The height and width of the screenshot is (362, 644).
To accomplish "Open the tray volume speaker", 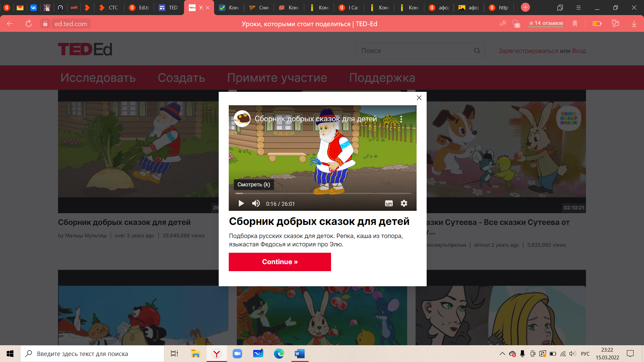I will pyautogui.click(x=573, y=354).
